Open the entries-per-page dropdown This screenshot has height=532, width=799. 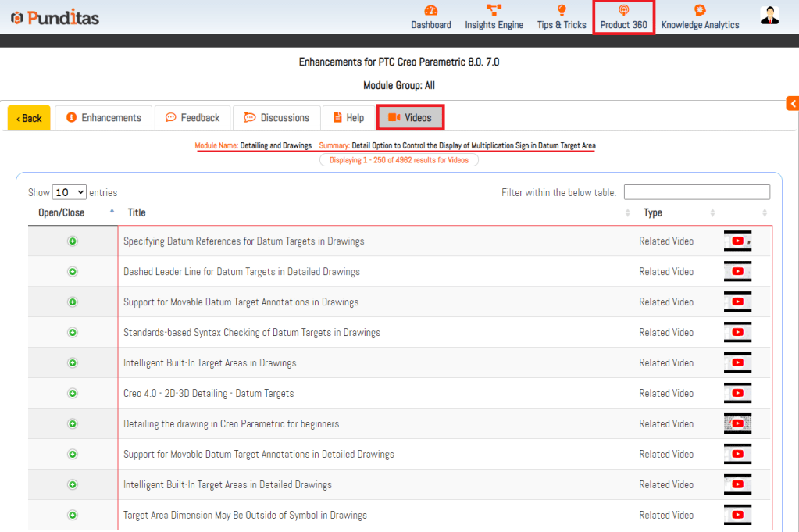[70, 192]
